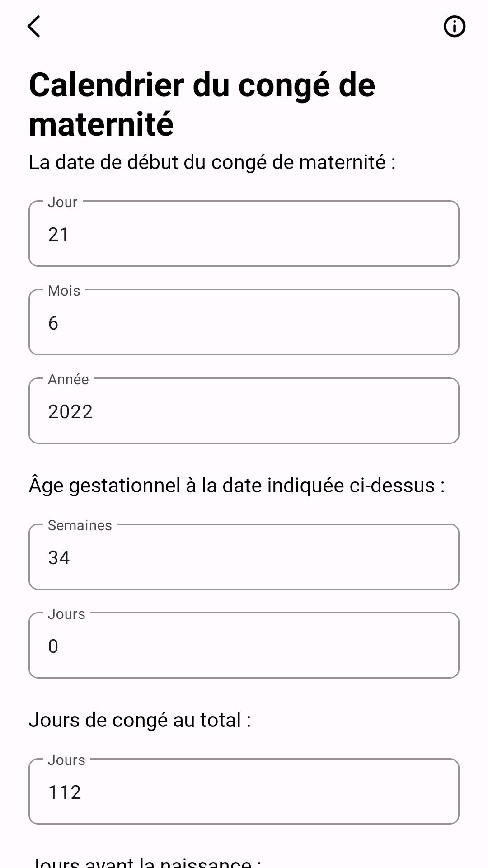Go back using the top-left arrow

pos(34,26)
